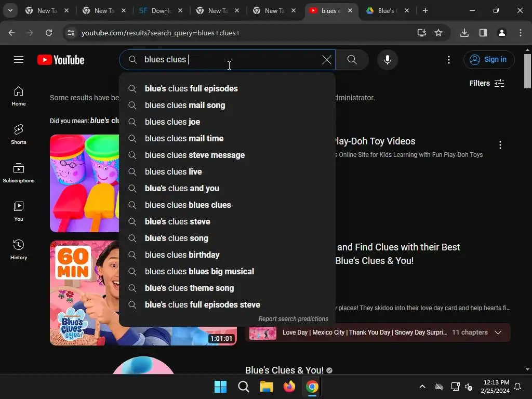Show hidden system tray icons
The height and width of the screenshot is (399, 532).
point(422,387)
